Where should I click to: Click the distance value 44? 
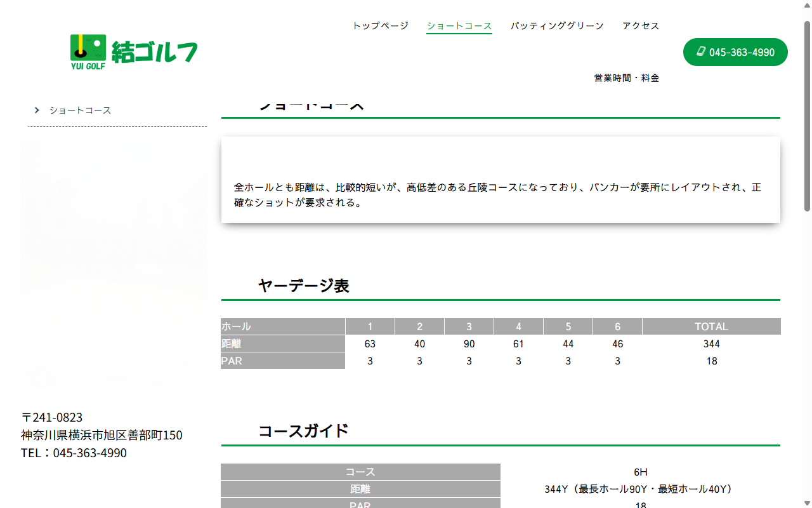pos(568,344)
